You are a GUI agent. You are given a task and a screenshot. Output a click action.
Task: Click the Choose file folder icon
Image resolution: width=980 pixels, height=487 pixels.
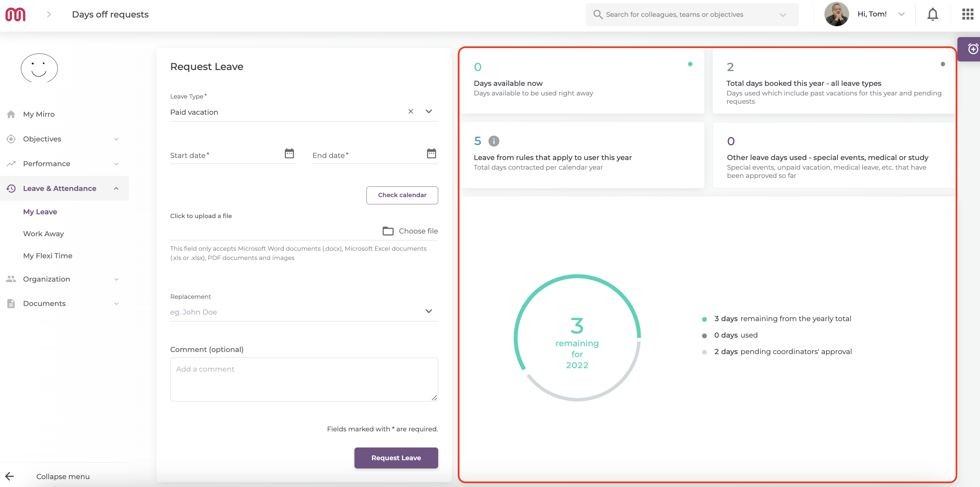pyautogui.click(x=388, y=231)
